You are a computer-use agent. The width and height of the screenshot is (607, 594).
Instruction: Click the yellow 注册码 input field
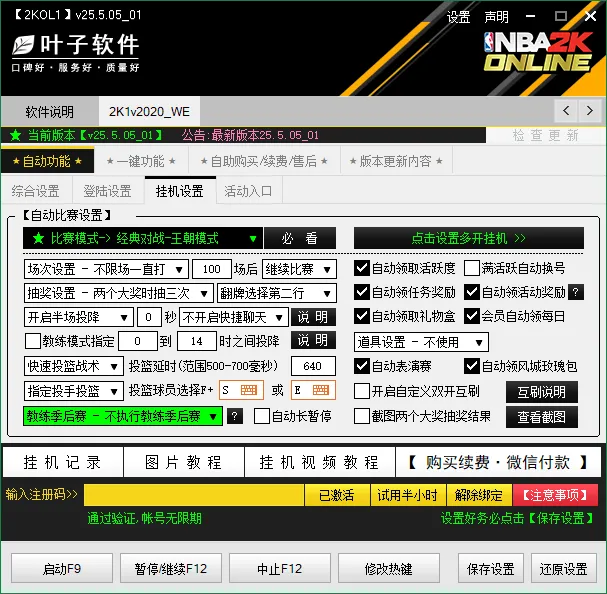click(x=194, y=495)
